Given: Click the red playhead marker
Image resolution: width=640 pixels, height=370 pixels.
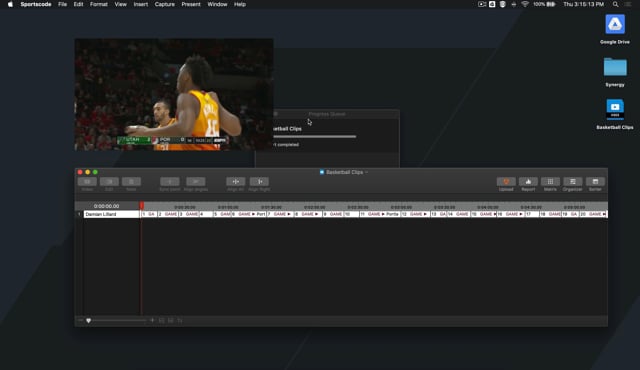Looking at the screenshot, I should [142, 205].
